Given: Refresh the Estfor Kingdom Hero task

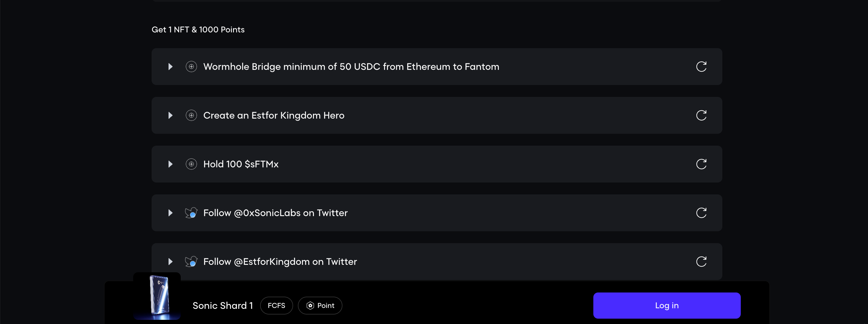Looking at the screenshot, I should [701, 115].
